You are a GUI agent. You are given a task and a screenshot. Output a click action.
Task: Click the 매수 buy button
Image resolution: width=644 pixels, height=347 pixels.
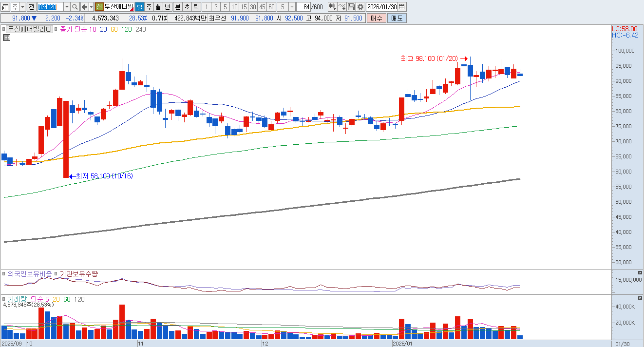376,18
